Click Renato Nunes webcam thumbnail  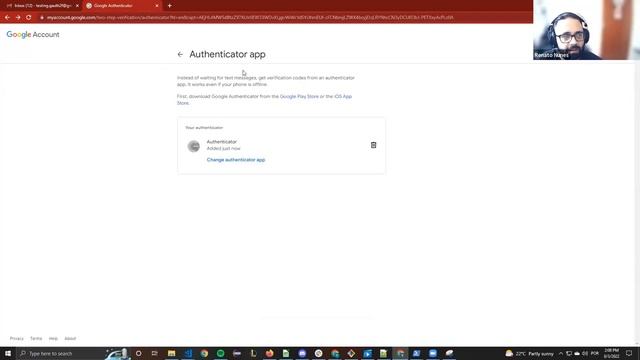pyautogui.click(x=587, y=30)
